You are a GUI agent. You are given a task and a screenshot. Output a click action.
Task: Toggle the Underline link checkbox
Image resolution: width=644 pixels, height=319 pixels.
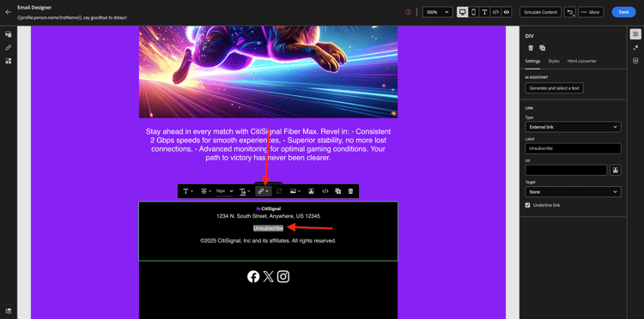point(528,205)
